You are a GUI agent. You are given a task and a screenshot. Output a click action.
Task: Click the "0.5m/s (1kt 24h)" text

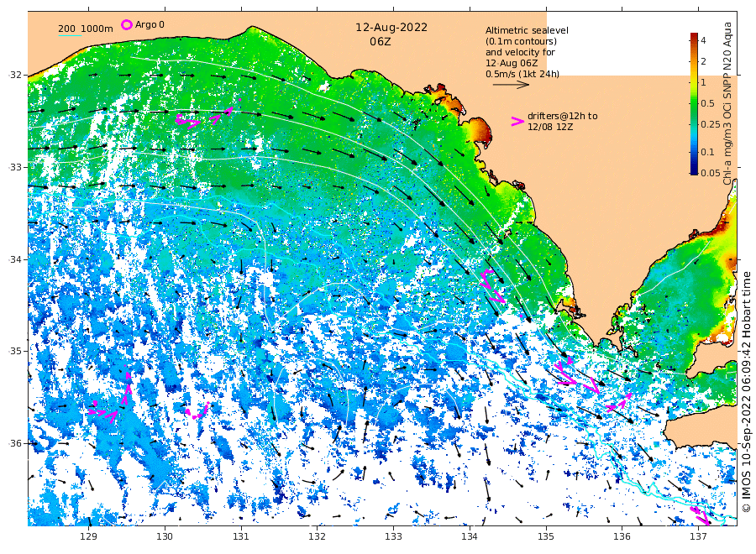point(522,74)
